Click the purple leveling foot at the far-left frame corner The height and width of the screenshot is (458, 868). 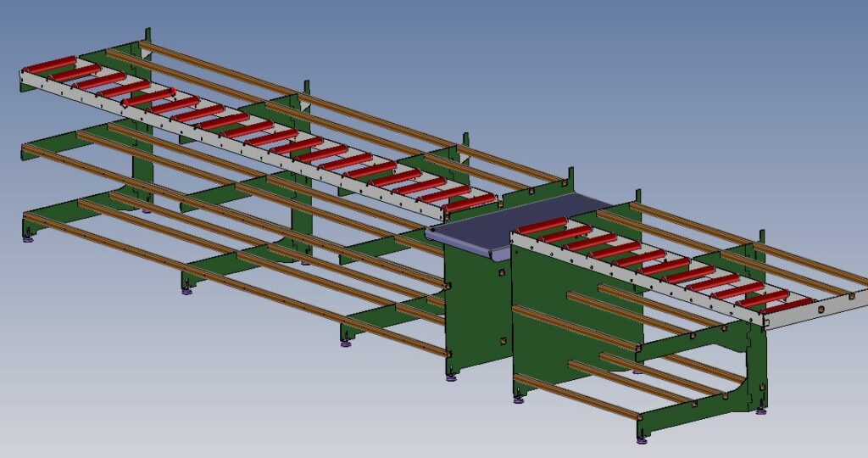click(28, 240)
